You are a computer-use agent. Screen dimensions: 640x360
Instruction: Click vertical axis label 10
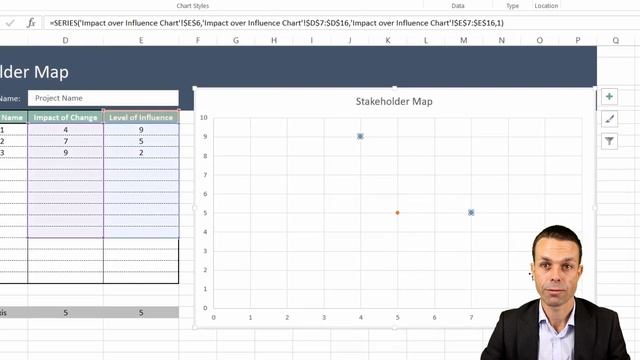click(203, 118)
